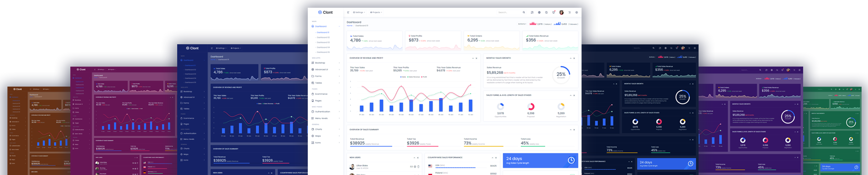Screen dimensions: 868x175
Task: Click Total Revenue $38925 progress bar, white dashboard
Action: click(x=371, y=146)
